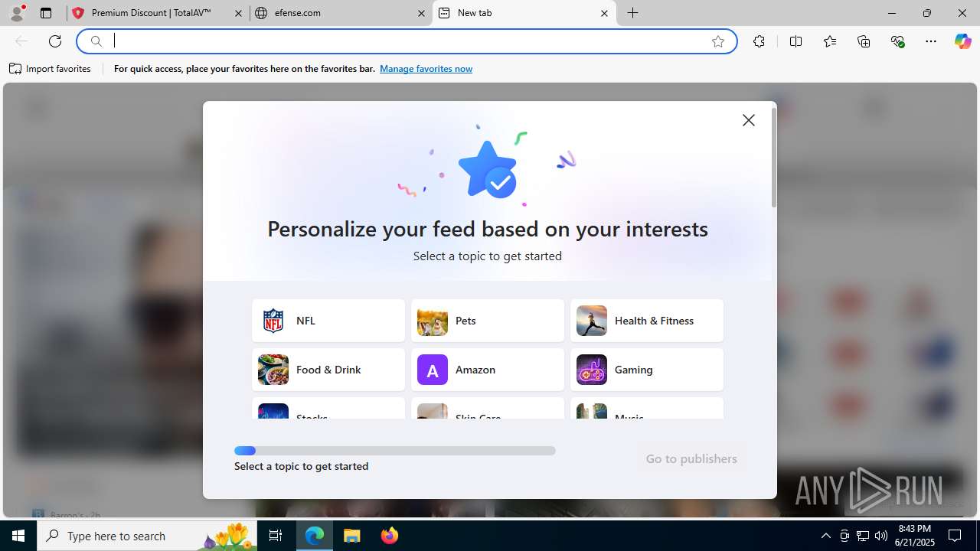Select the NFL topic
980x551 pixels.
click(x=328, y=321)
